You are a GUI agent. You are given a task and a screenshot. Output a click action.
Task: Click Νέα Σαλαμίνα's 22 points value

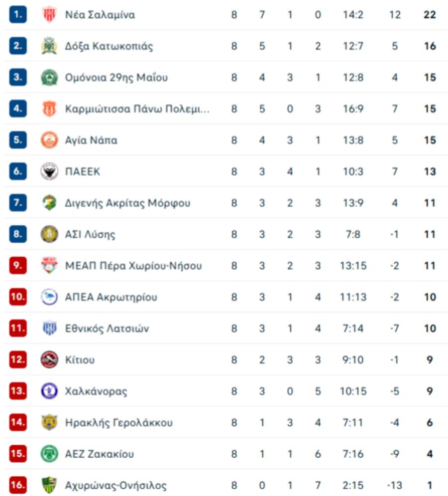click(x=430, y=15)
